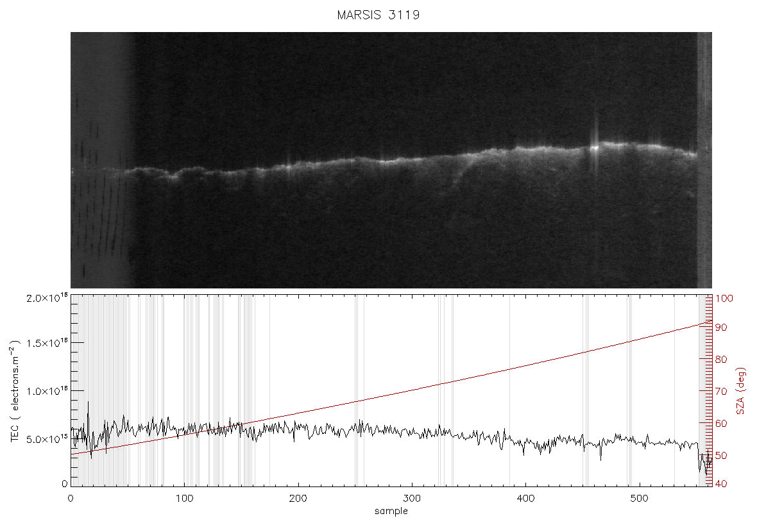Click the x-axis tick label 0
Viewport: 757px width, 532px height.
tap(71, 498)
